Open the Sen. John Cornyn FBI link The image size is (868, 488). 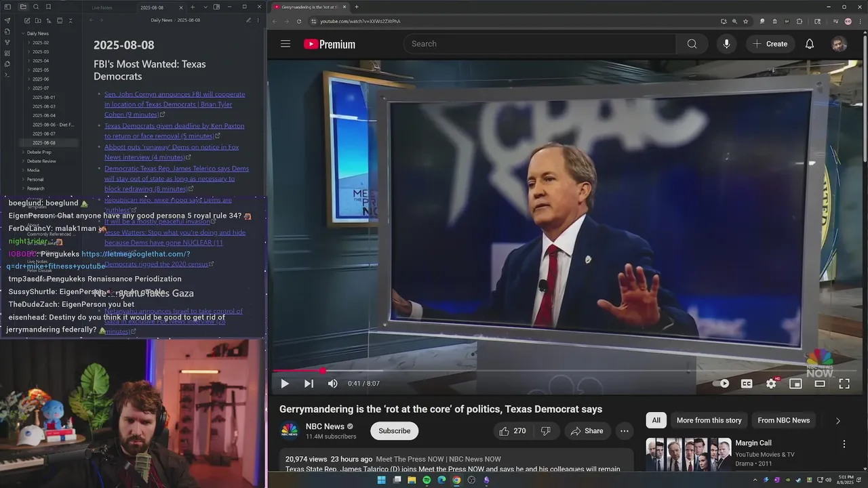pos(175,104)
